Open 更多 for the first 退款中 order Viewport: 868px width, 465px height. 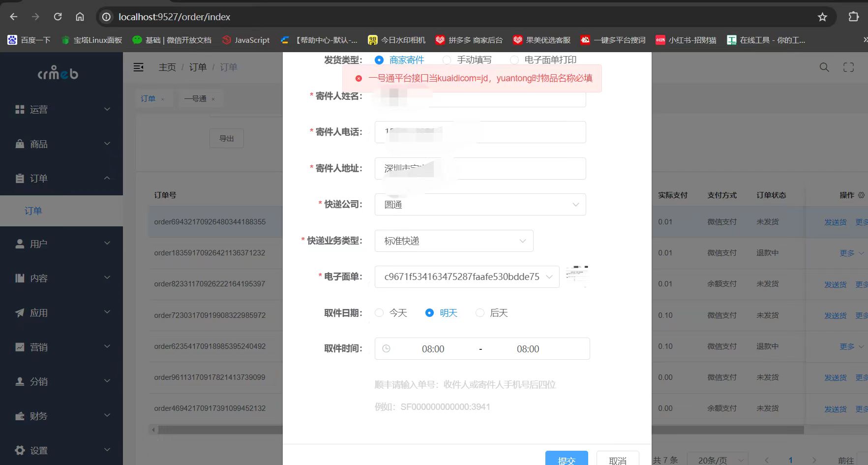(852, 253)
